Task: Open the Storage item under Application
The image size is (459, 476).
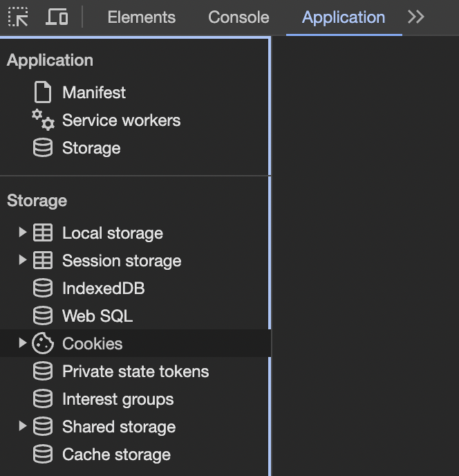Action: click(x=135, y=148)
